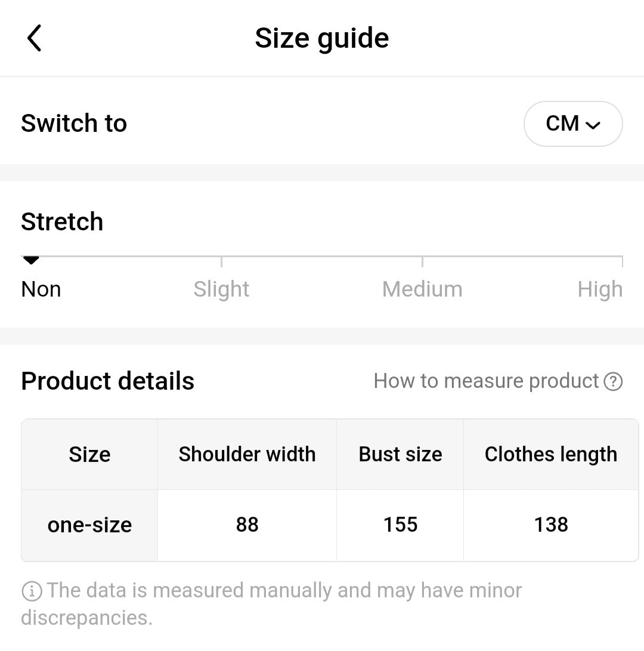Click the Shoulder width column header

click(x=247, y=455)
